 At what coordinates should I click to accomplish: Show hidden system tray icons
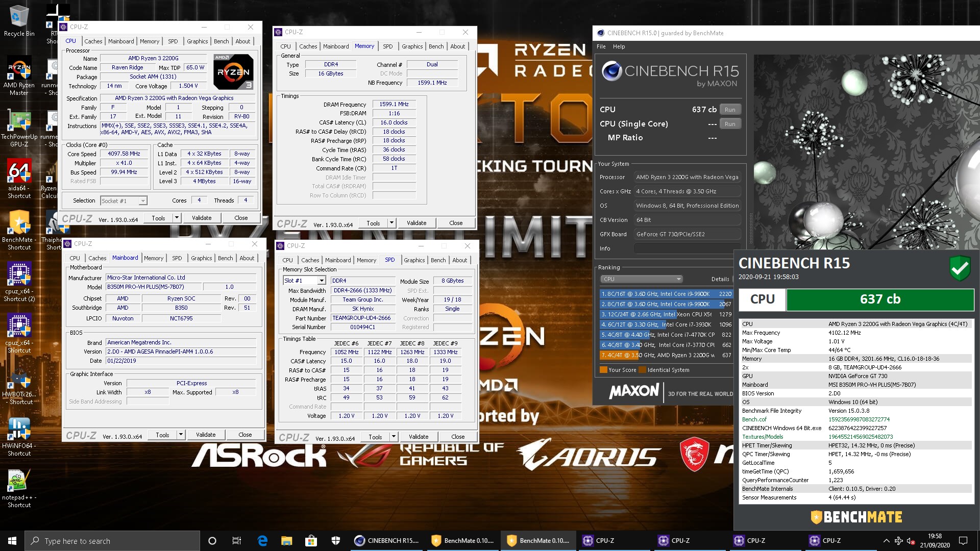[886, 541]
